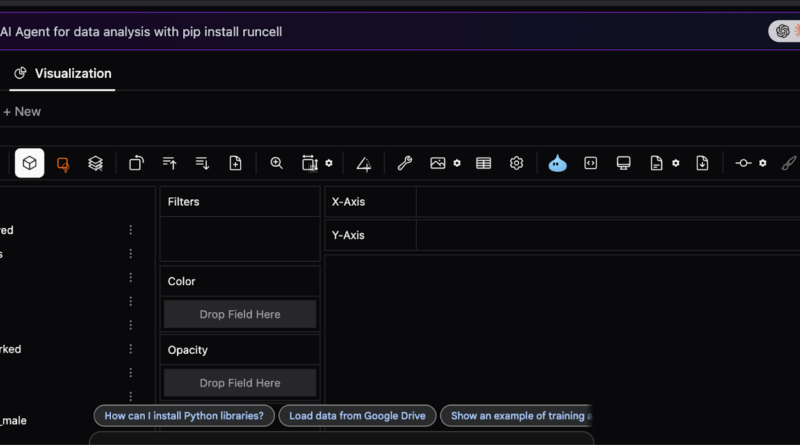Open gear options beside slider icon
This screenshot has width=800, height=445.
click(x=763, y=163)
